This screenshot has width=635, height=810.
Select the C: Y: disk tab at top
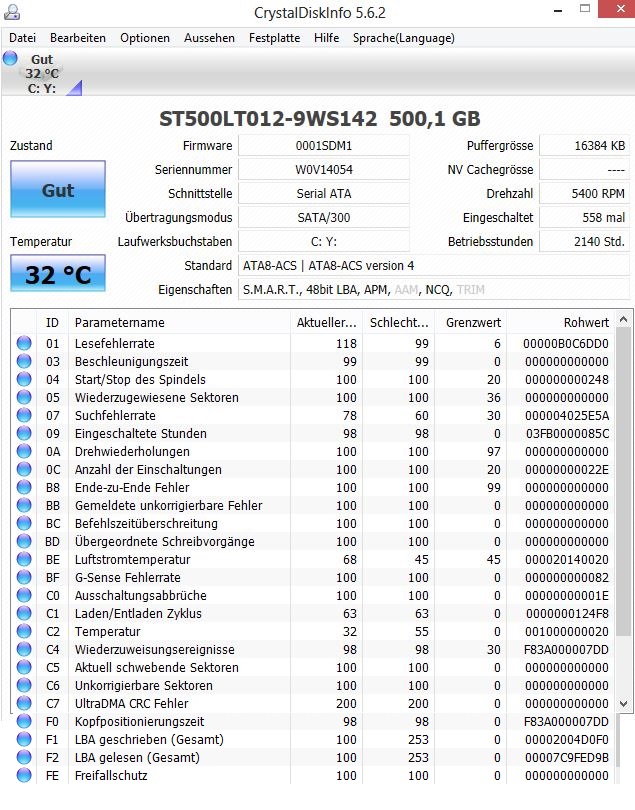(42, 74)
